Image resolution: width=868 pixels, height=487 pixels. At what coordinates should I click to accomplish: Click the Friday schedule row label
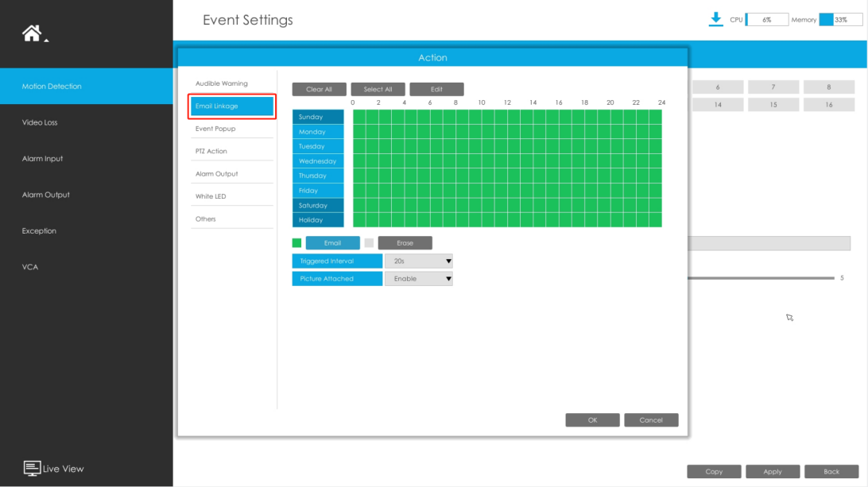tap(318, 191)
